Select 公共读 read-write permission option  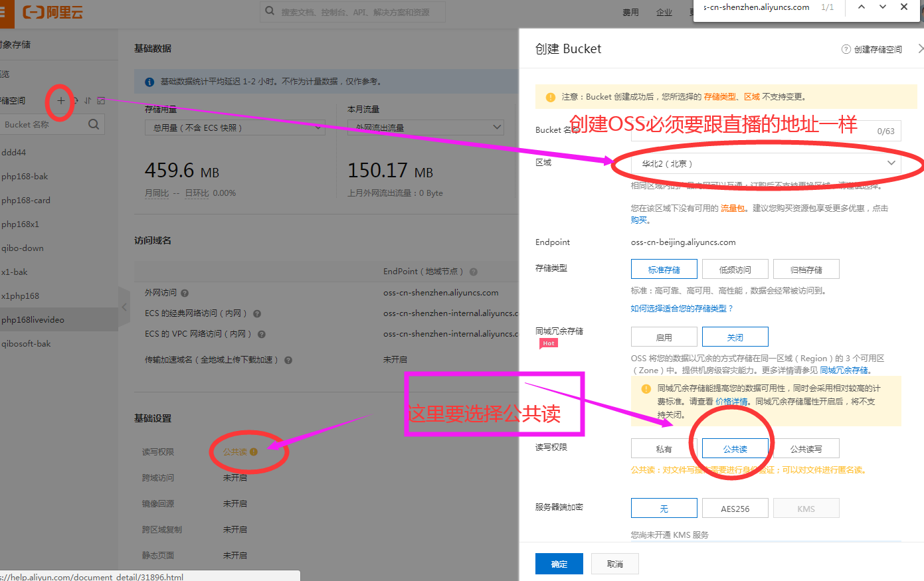[x=735, y=449]
